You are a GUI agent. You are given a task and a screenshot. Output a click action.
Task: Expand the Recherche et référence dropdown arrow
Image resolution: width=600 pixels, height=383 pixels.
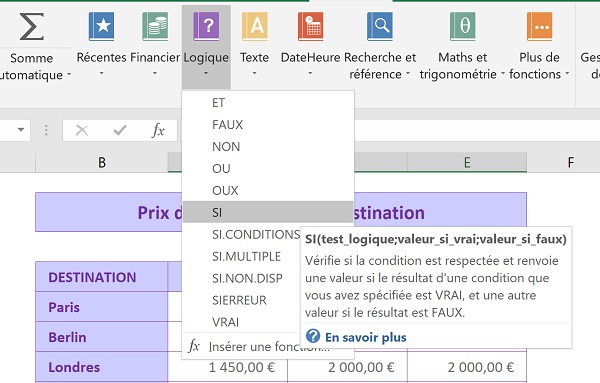408,73
